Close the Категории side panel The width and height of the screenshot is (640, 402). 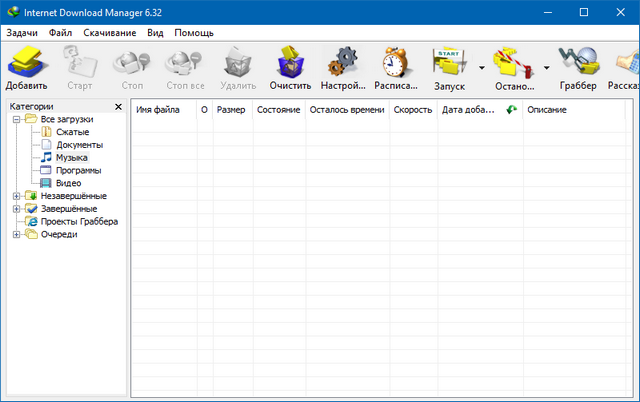[x=119, y=106]
